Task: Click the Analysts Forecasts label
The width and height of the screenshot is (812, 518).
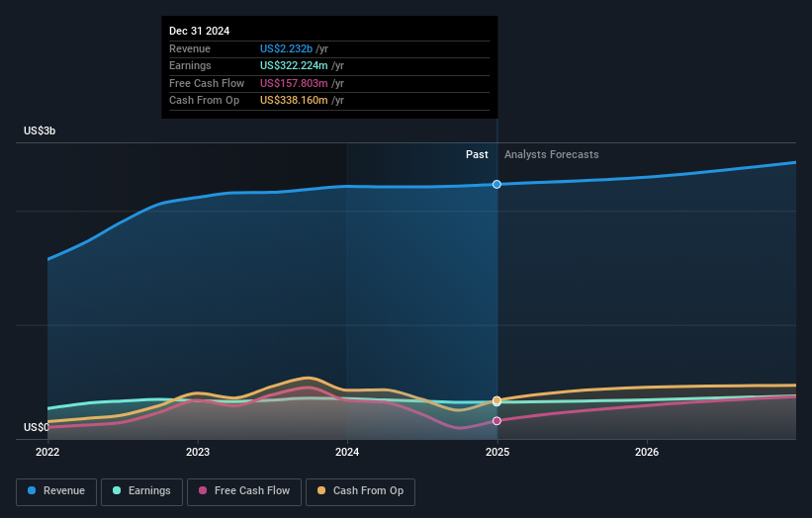Action: tap(552, 155)
